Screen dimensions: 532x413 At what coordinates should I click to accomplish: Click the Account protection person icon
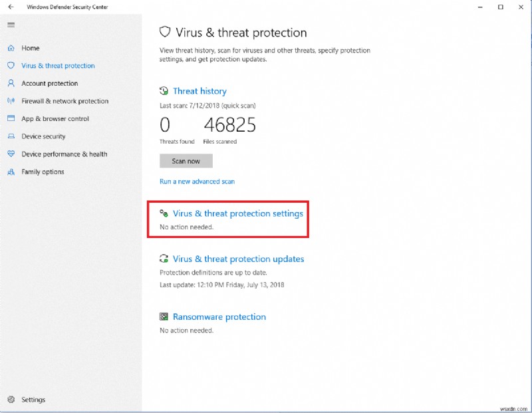tap(11, 83)
